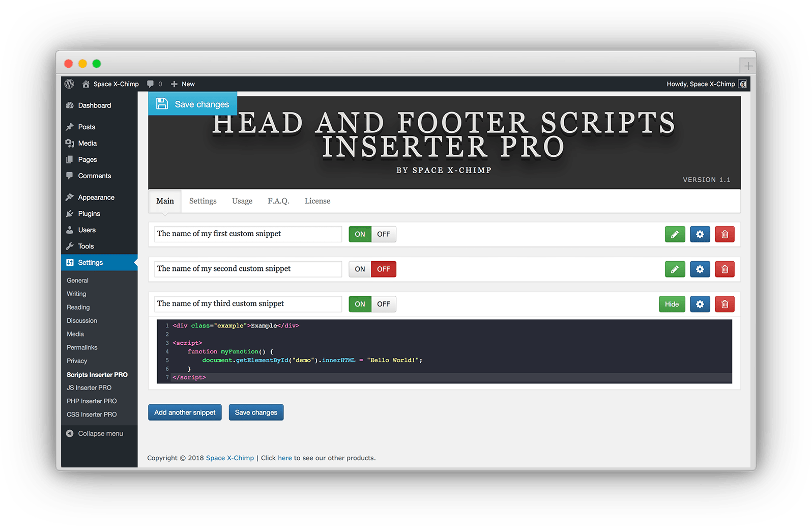812x527 pixels.
Task: Turn OFF the first custom snippet
Action: [x=384, y=234]
